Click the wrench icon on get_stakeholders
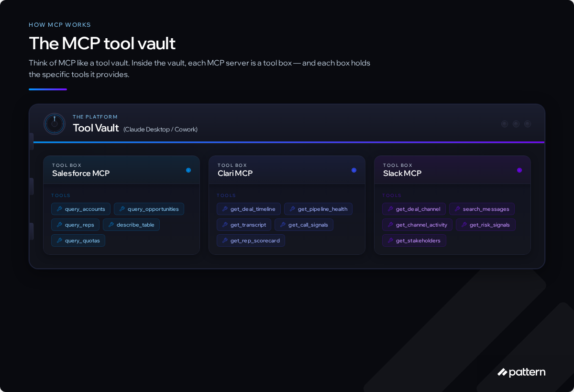The width and height of the screenshot is (574, 392). [x=390, y=240]
